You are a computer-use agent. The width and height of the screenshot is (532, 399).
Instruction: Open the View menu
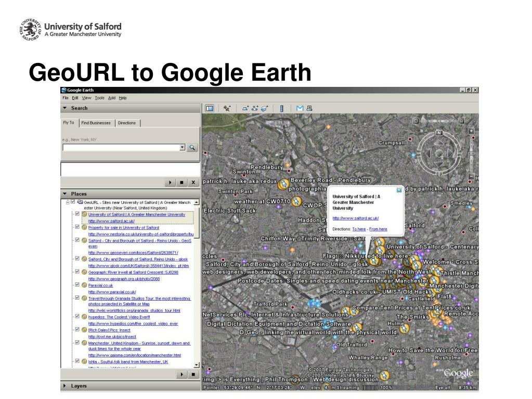click(86, 98)
